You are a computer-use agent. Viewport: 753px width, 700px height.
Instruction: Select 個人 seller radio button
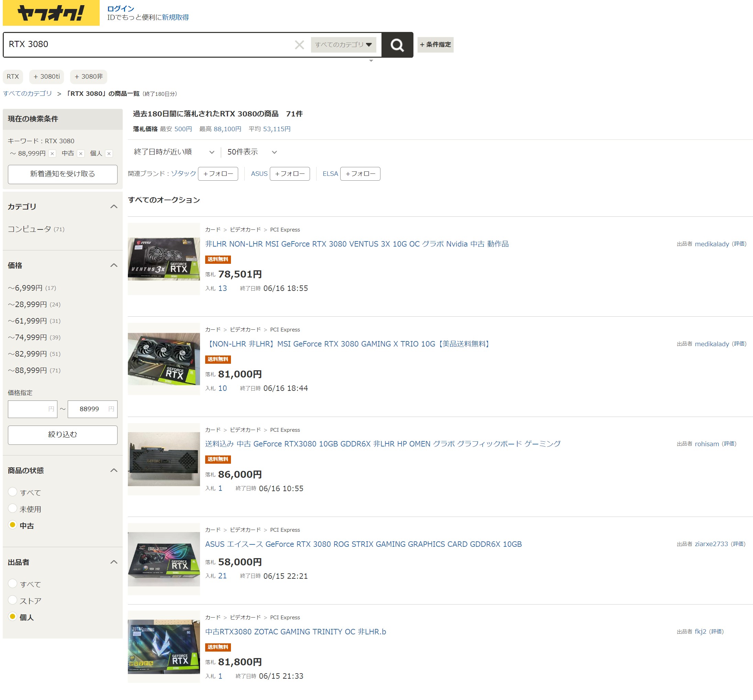click(12, 616)
